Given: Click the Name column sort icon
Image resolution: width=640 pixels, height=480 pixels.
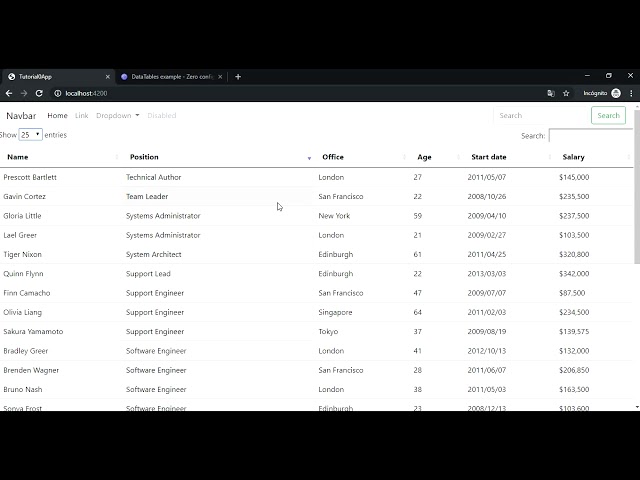Looking at the screenshot, I should click(x=117, y=157).
